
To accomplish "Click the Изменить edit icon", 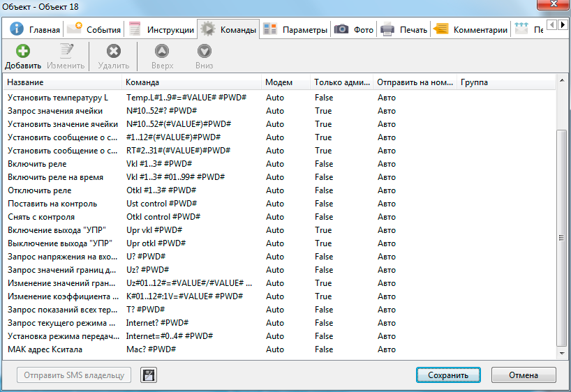I will tap(66, 51).
